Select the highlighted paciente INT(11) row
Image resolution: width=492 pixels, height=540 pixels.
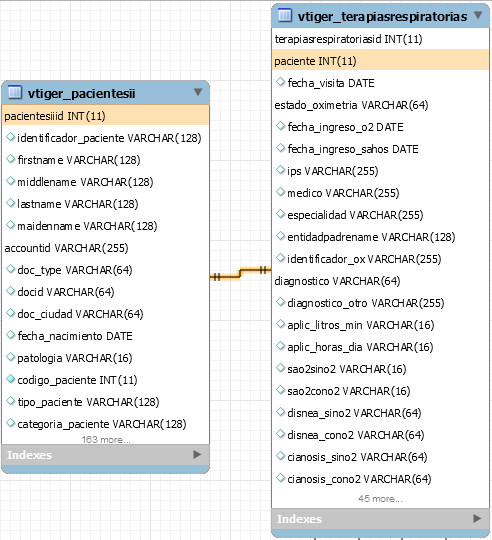pos(380,61)
